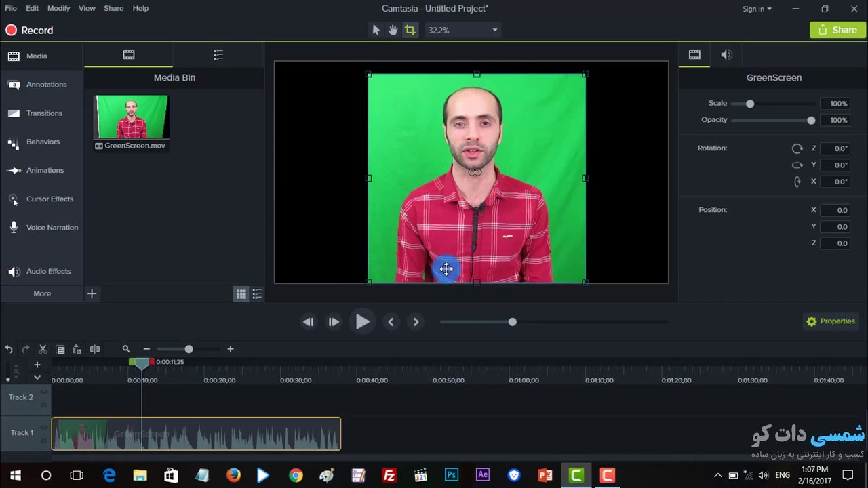The height and width of the screenshot is (488, 868).
Task: Open the visual properties filmstrip tab
Action: tap(694, 55)
